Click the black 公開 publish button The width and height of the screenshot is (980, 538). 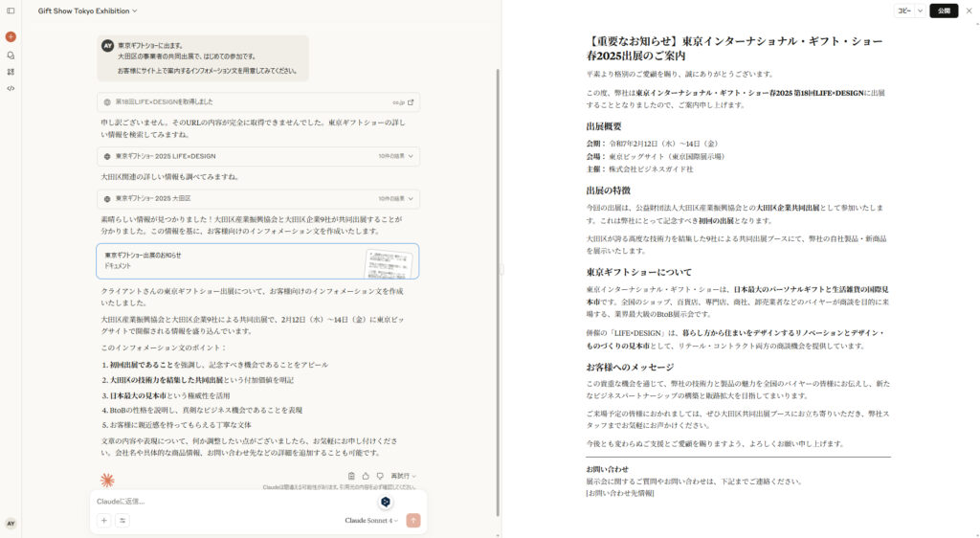click(944, 11)
